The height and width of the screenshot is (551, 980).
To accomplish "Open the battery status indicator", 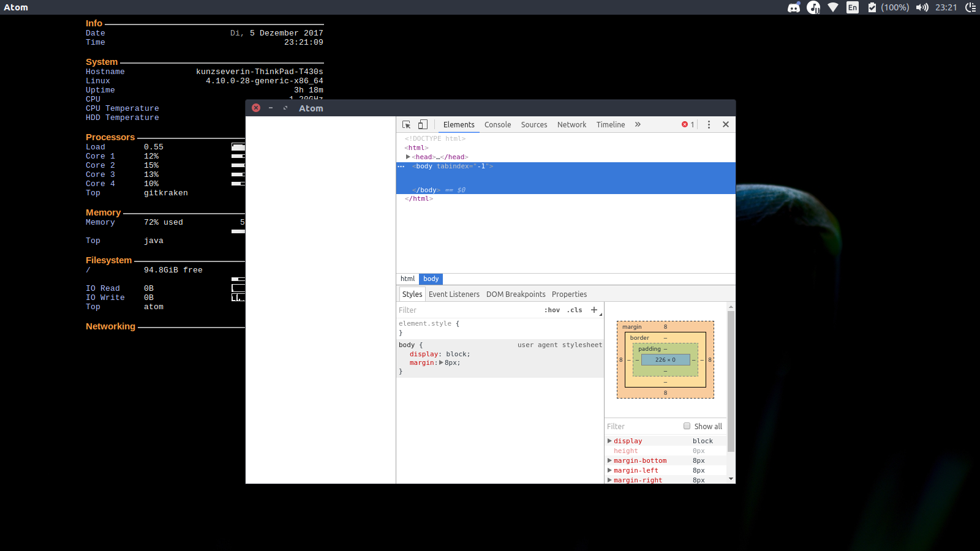I will [x=889, y=7].
